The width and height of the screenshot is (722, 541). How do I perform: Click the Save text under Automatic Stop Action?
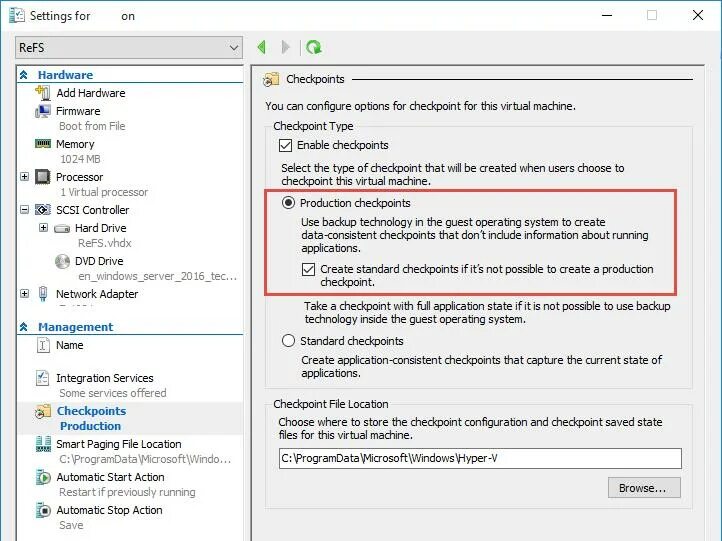click(x=71, y=525)
